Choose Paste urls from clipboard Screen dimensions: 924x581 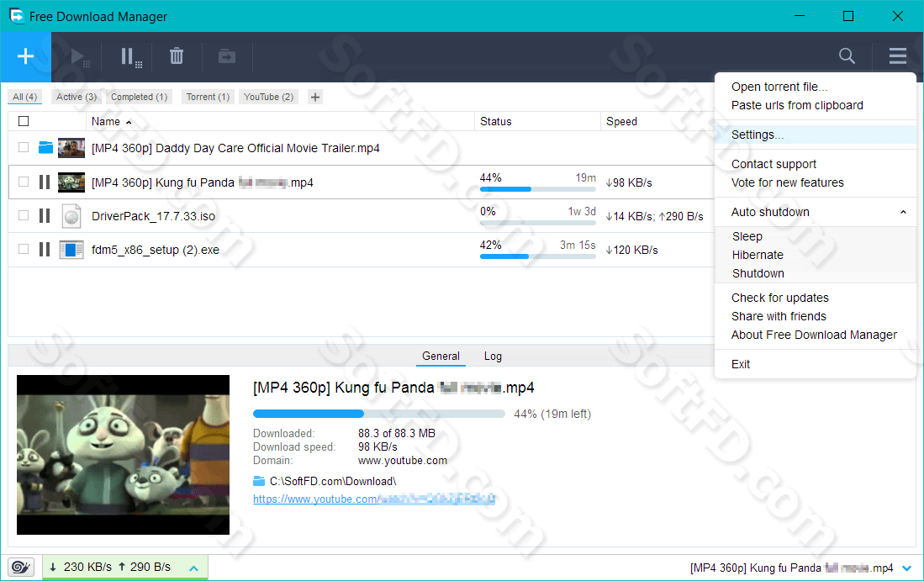pos(797,105)
